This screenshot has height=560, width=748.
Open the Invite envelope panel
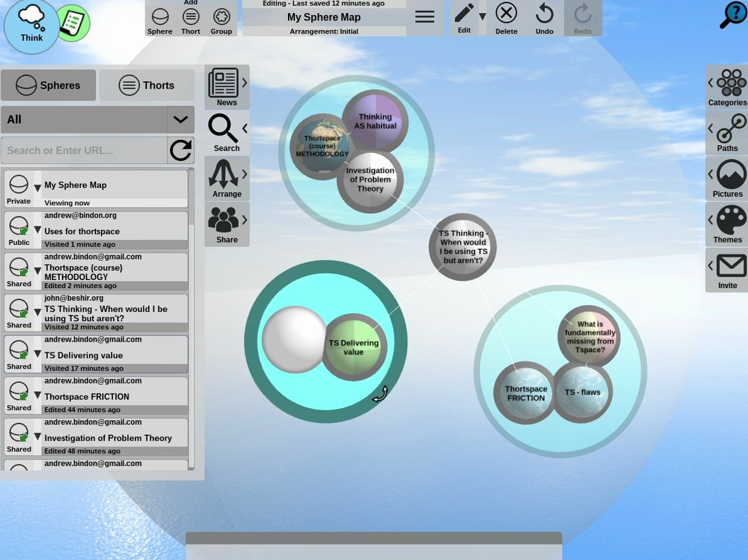[727, 269]
